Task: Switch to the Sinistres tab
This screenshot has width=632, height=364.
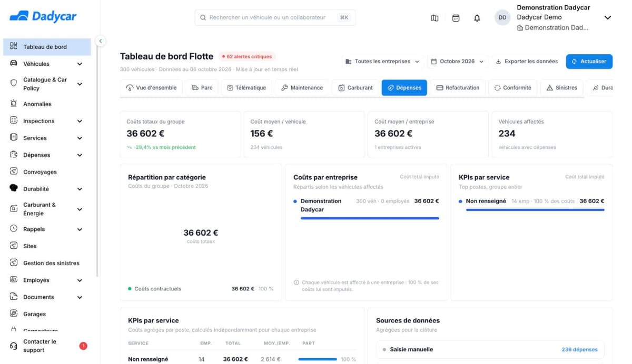Action: click(x=562, y=88)
